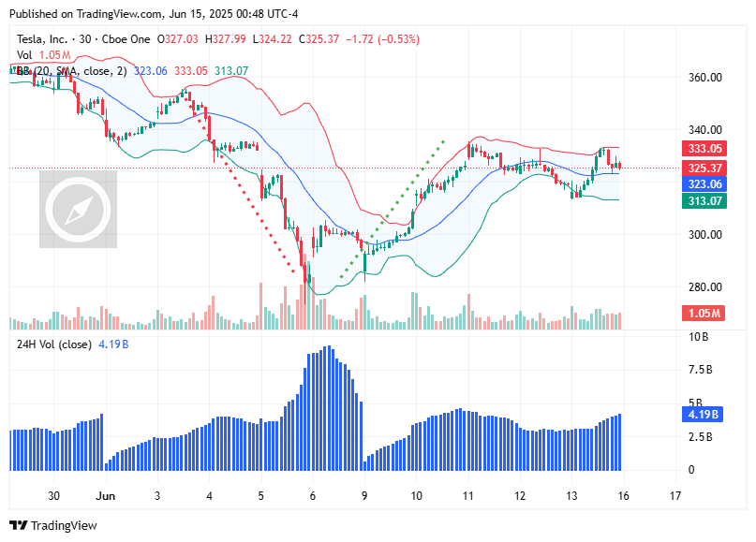756x542 pixels.
Task: Click the 30 date label on time axis
Action: tap(54, 496)
